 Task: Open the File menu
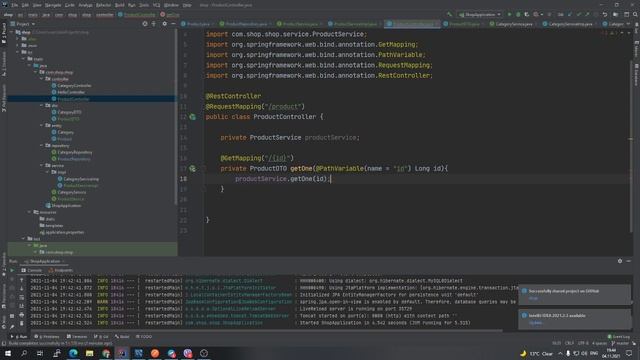tap(15, 5)
